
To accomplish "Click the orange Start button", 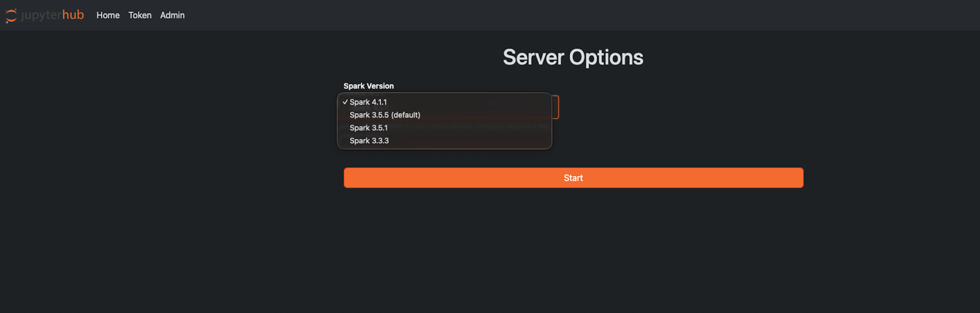I will [573, 178].
